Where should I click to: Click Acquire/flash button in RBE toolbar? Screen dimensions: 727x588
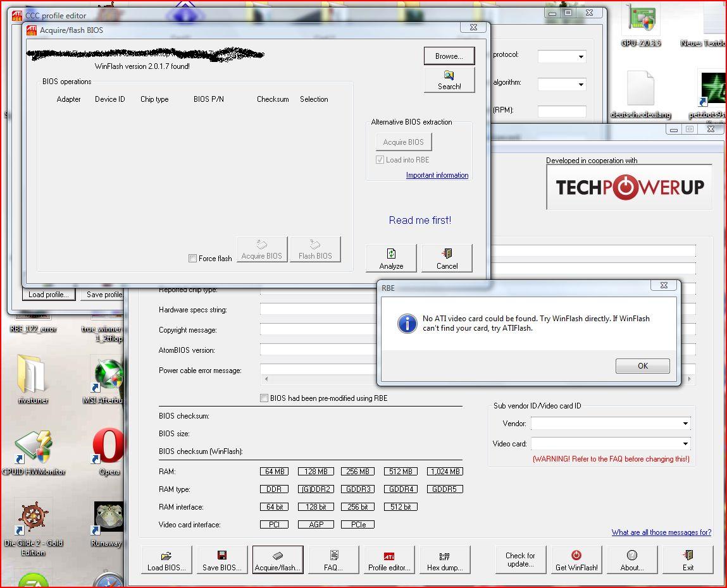pyautogui.click(x=278, y=560)
